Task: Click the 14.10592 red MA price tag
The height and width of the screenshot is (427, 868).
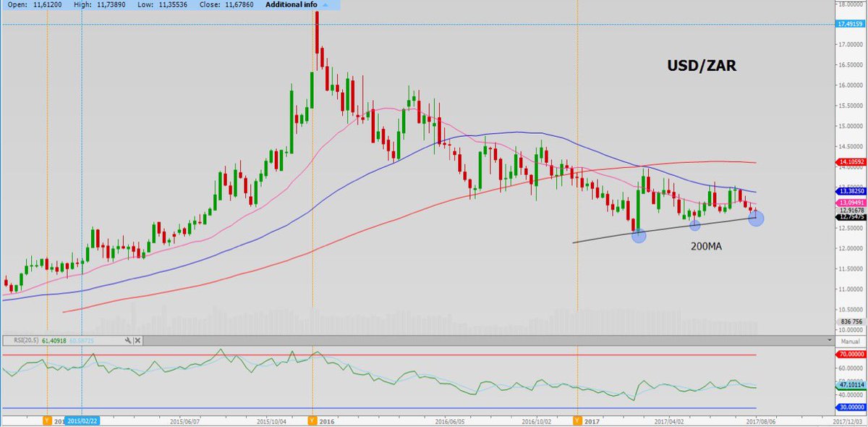Action: point(851,162)
